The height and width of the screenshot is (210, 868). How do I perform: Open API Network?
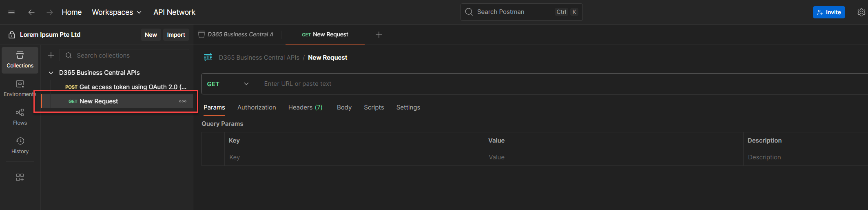pyautogui.click(x=174, y=12)
